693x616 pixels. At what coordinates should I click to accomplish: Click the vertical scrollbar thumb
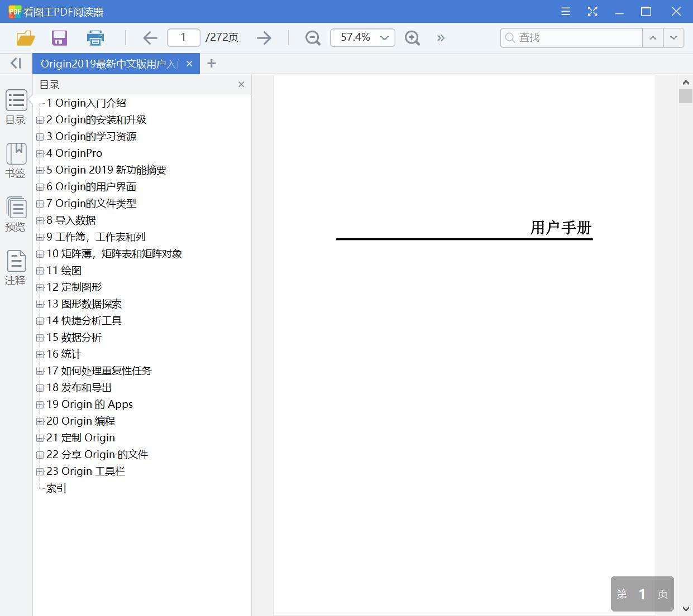point(686,95)
